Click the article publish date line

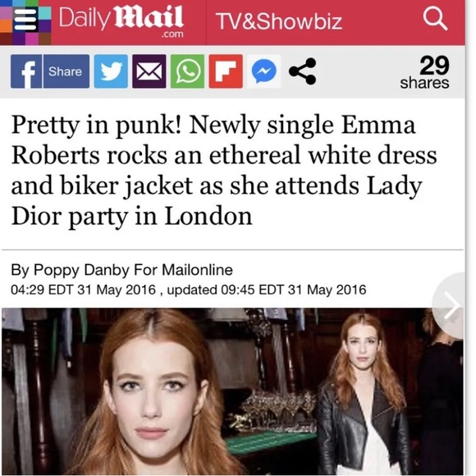tap(189, 290)
